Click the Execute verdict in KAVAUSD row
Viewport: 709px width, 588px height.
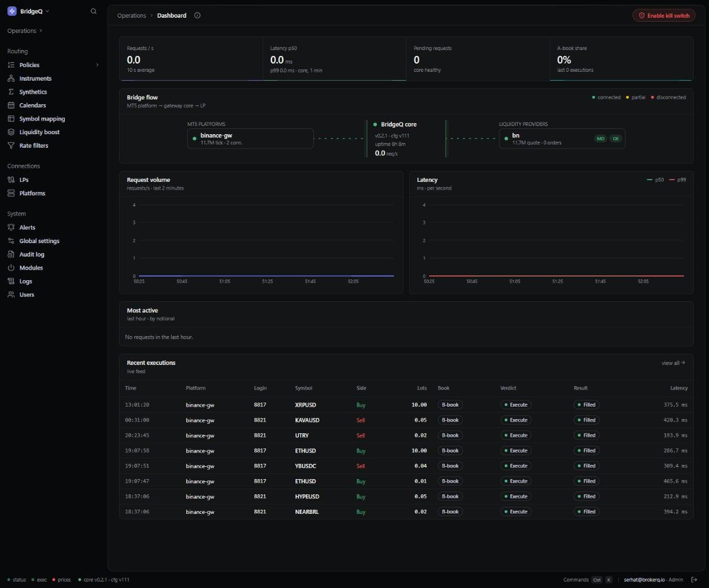pyautogui.click(x=516, y=420)
